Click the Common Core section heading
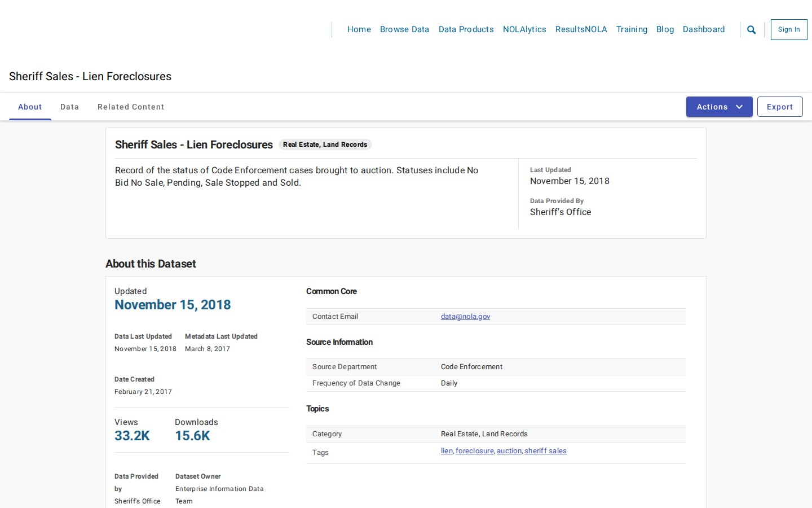The height and width of the screenshot is (508, 812). 332,291
